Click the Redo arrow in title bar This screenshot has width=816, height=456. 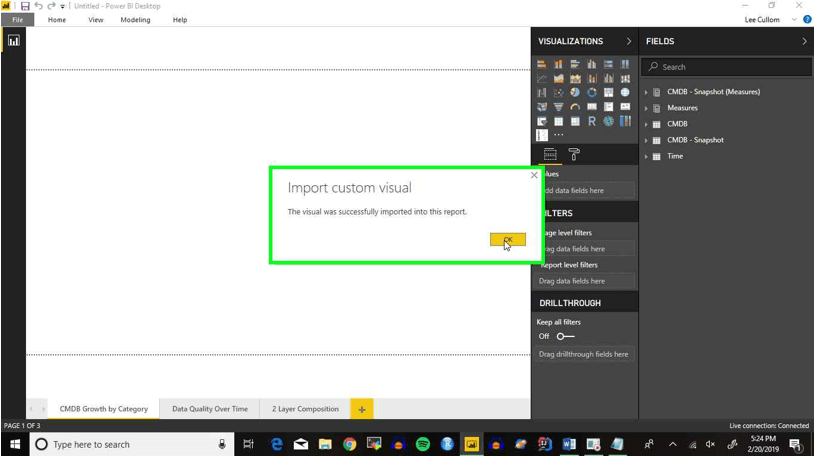coord(51,6)
